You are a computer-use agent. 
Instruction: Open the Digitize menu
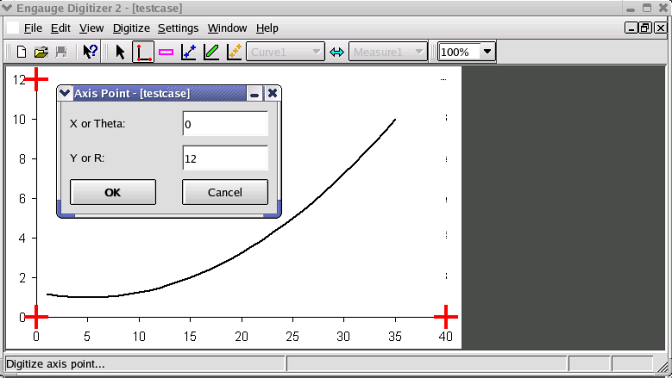coord(131,28)
